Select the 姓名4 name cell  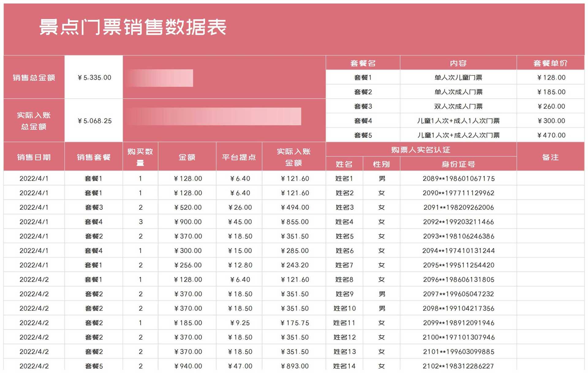click(x=344, y=221)
